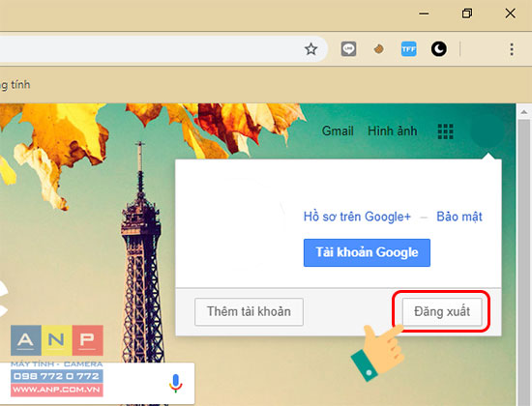
Task: Open the Bảo mật link
Action: (459, 217)
